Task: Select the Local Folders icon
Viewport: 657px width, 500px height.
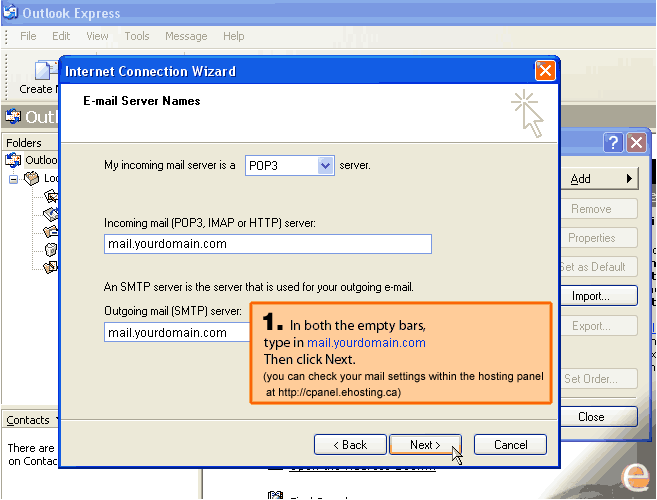Action: [x=31, y=179]
